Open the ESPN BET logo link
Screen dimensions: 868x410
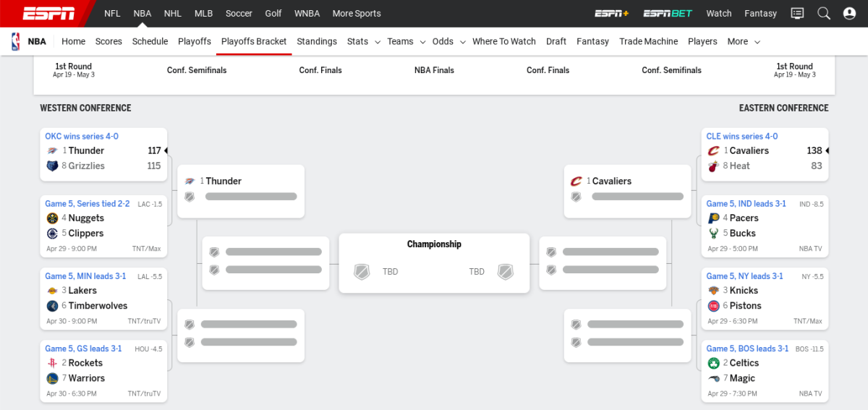point(668,13)
